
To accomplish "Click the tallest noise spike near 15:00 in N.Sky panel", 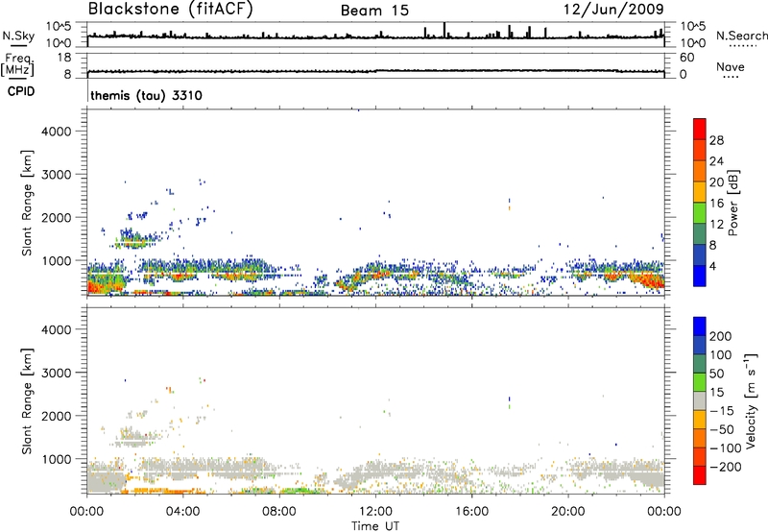I will 444,30.
